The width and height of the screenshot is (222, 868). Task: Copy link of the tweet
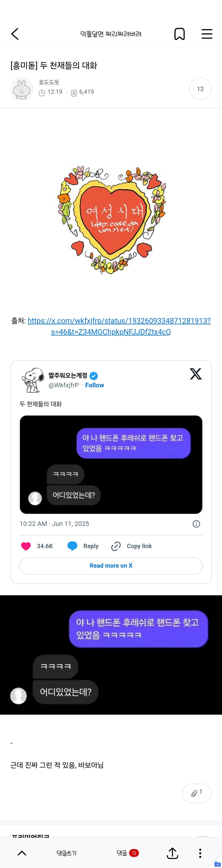tap(132, 546)
